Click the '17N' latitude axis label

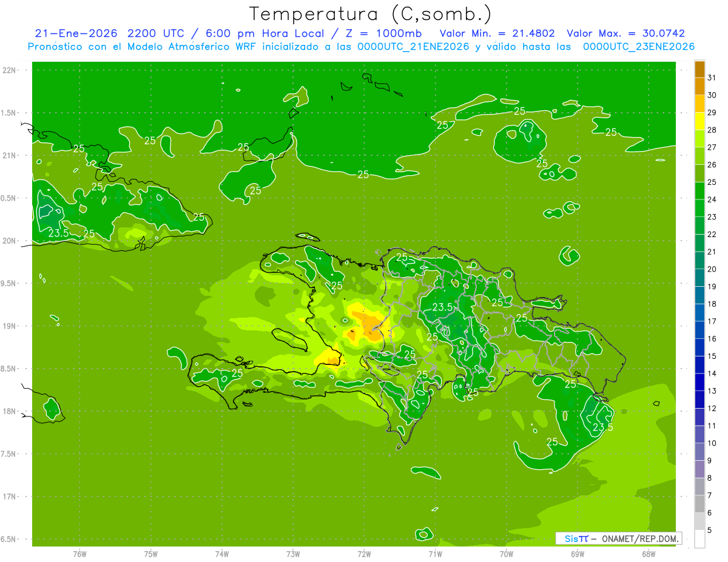point(10,497)
